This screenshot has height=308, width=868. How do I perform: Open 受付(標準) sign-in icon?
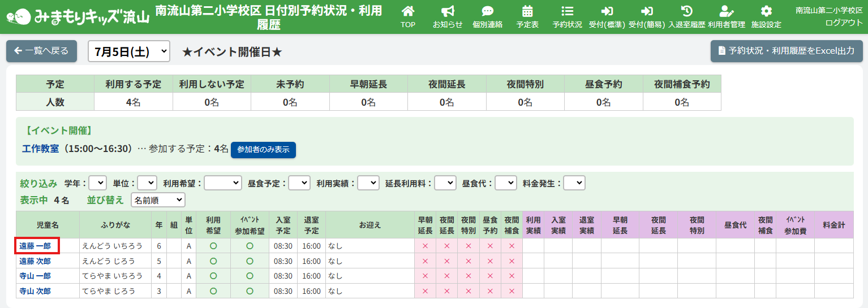(x=607, y=11)
